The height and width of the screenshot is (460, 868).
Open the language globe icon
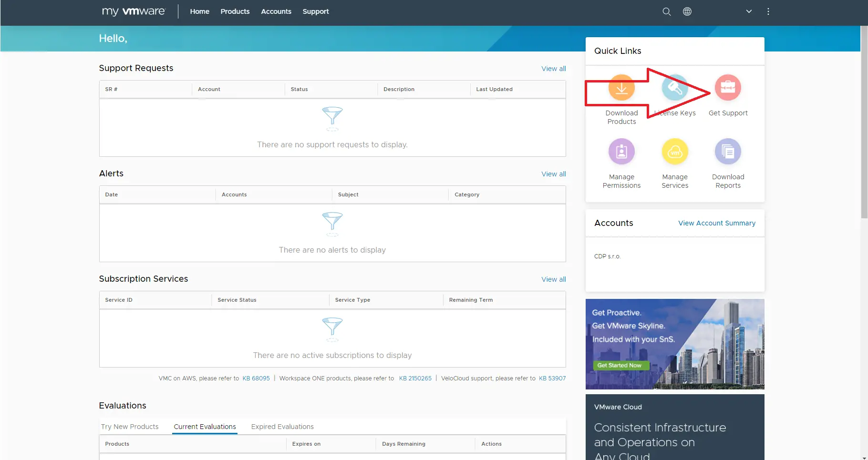pos(687,11)
